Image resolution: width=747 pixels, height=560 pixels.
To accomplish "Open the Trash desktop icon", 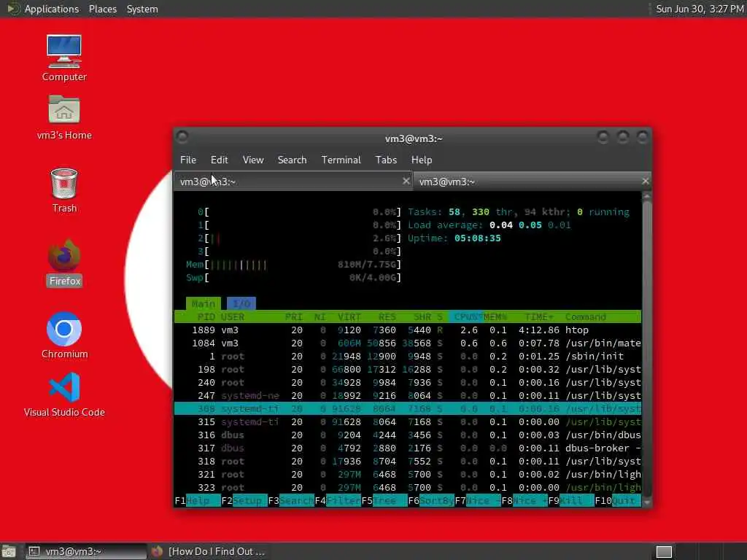I will click(64, 190).
